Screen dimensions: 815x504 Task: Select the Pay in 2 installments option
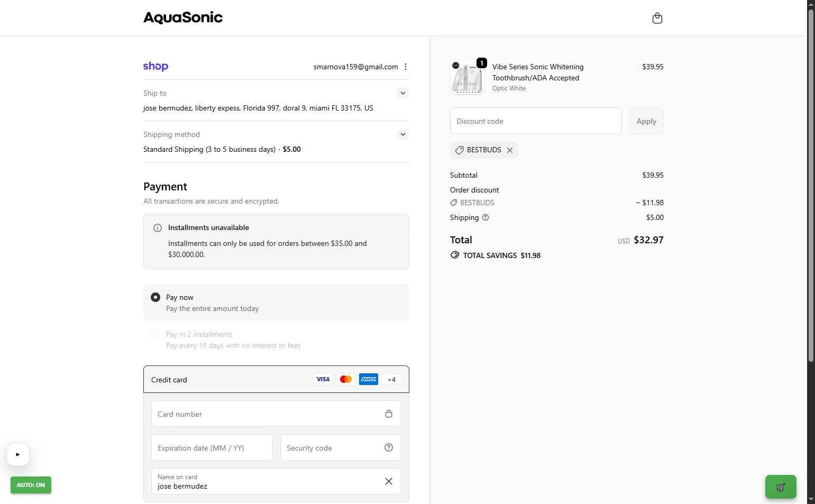(x=155, y=334)
